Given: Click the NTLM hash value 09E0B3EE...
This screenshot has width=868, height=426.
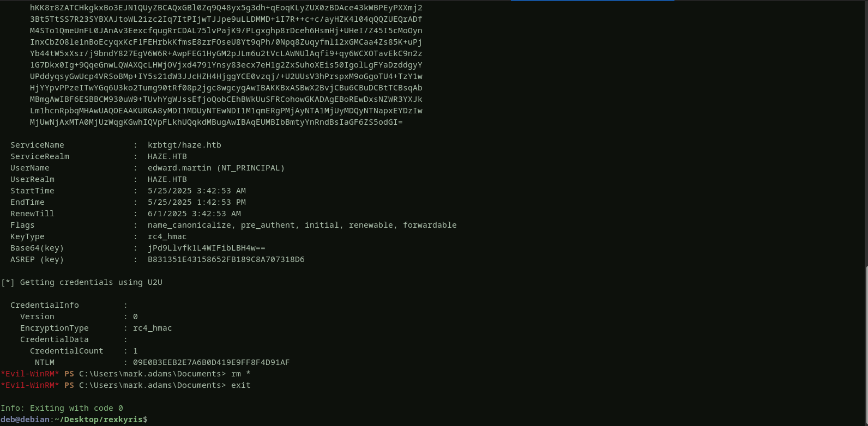Looking at the screenshot, I should (x=211, y=362).
